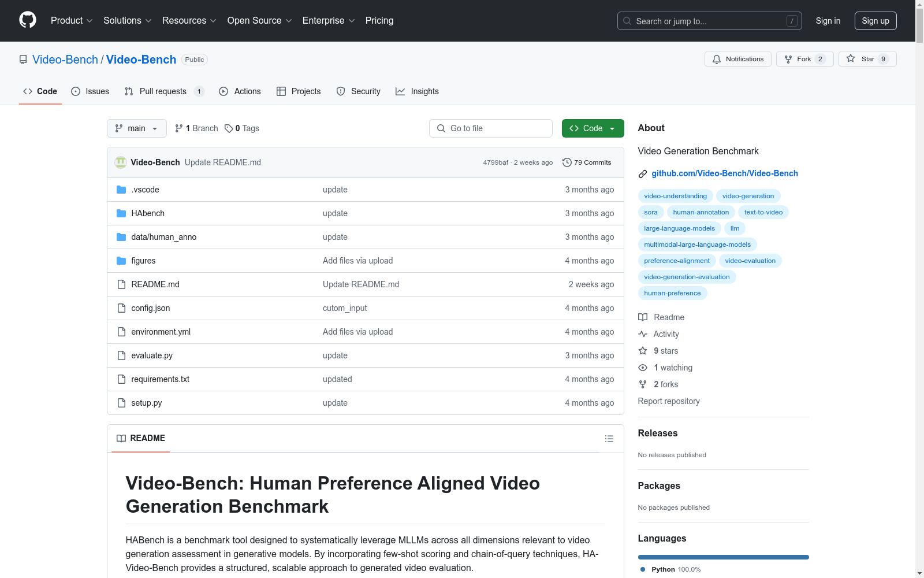Image resolution: width=924 pixels, height=578 pixels.
Task: Open the main branch selector
Action: 137,128
